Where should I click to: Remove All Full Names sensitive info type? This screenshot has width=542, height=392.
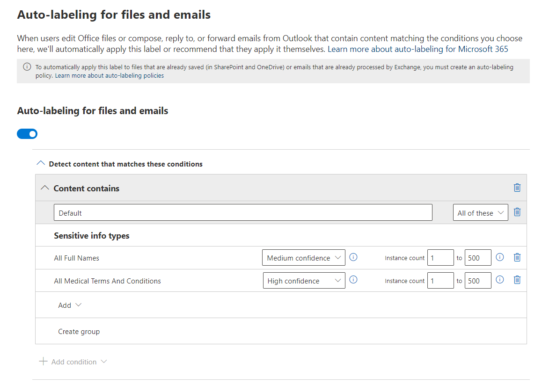517,257
